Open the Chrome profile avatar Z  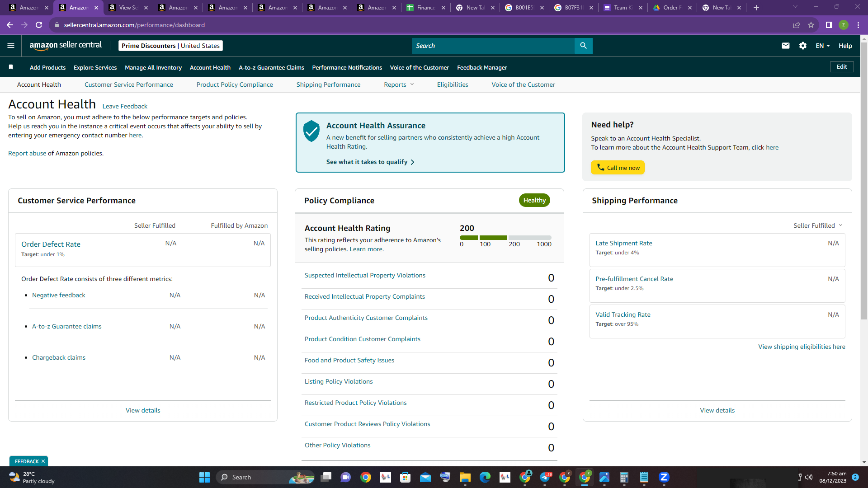click(844, 25)
